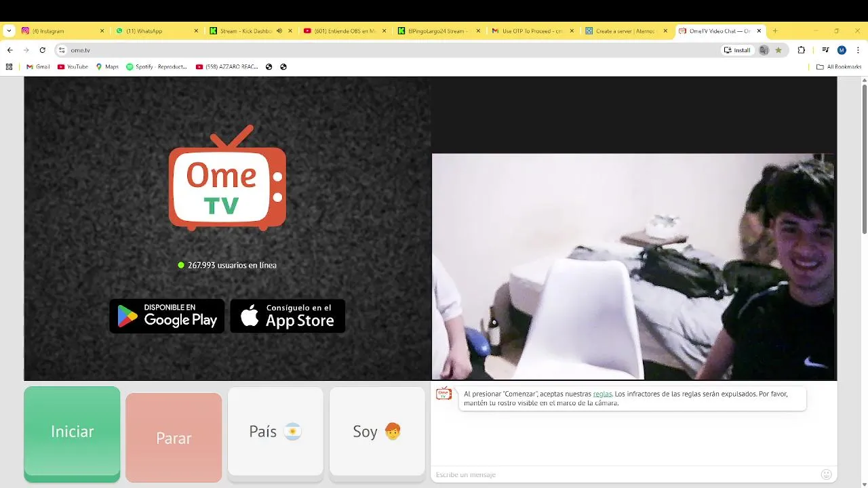Click the Install app button
The image size is (868, 488).
pyautogui.click(x=738, y=50)
